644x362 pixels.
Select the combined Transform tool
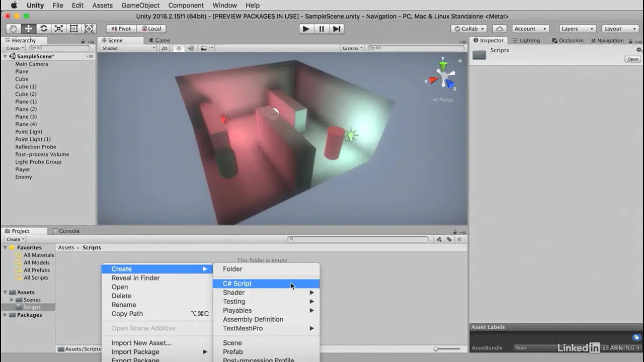[x=89, y=29]
